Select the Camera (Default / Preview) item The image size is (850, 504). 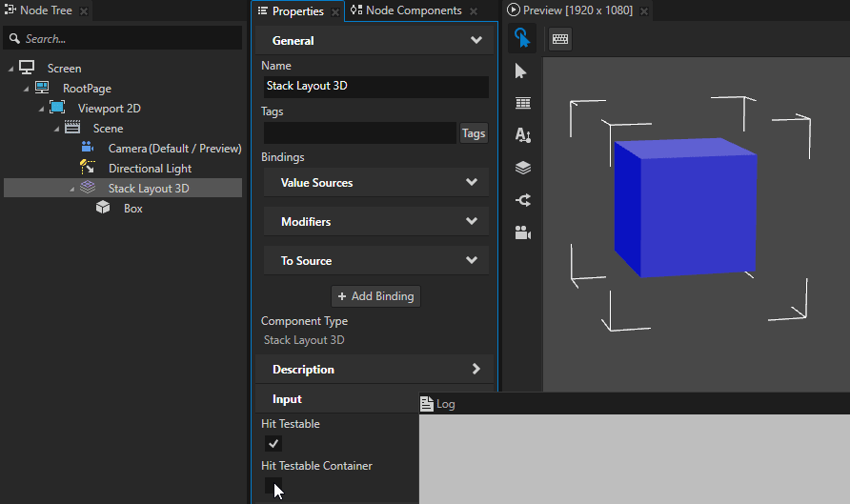pyautogui.click(x=174, y=149)
